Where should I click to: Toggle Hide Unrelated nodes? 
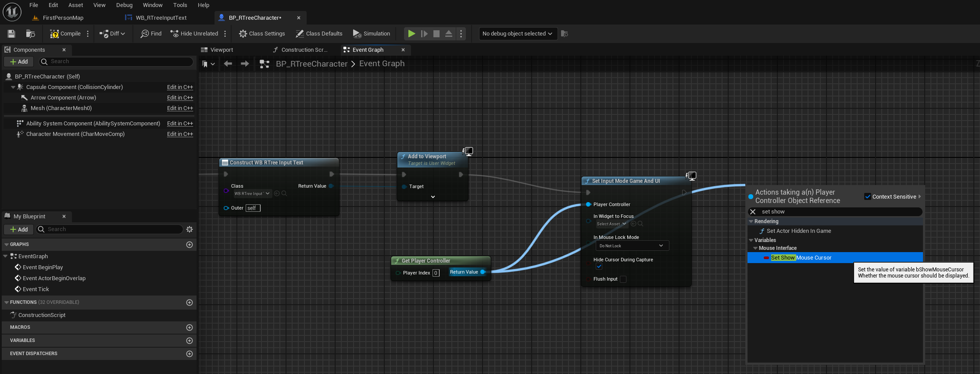pyautogui.click(x=194, y=34)
